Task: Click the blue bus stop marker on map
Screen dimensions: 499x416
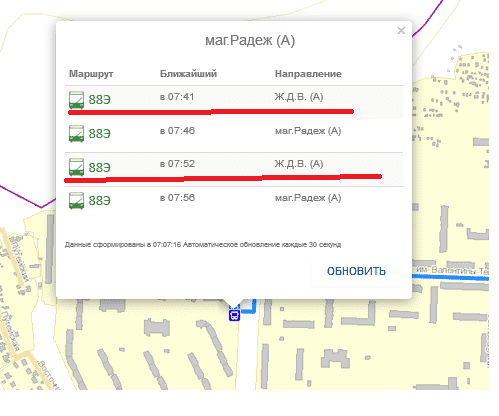Action: point(234,315)
